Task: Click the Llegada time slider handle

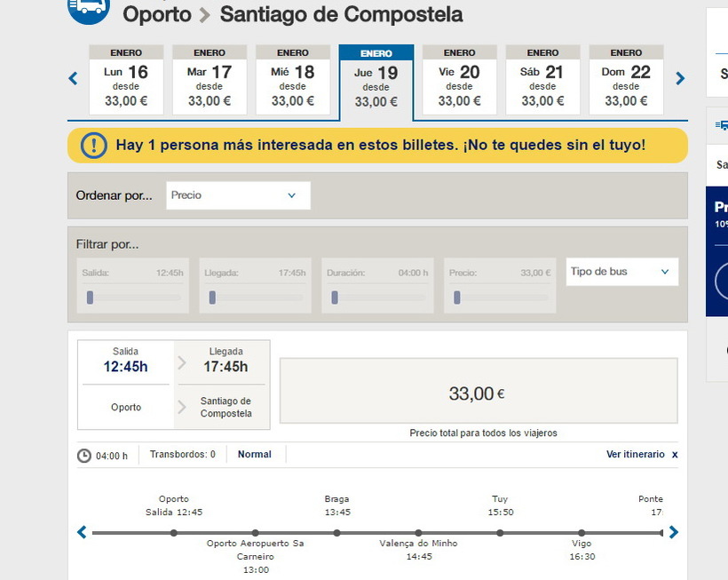Action: (212, 298)
